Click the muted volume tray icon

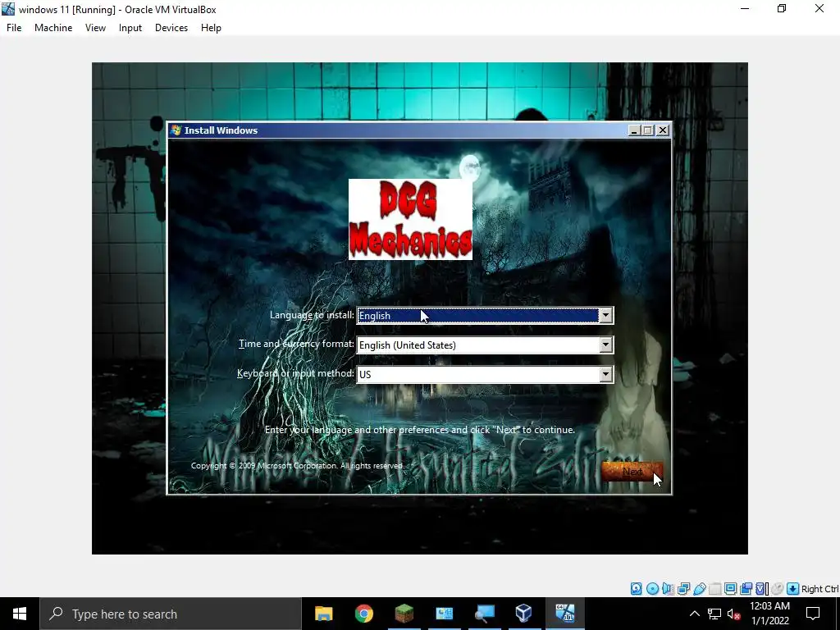pos(734,614)
